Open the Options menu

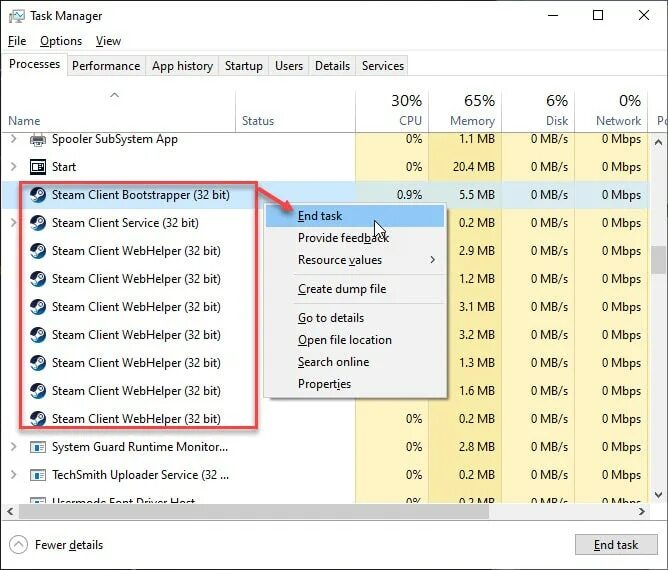point(61,41)
